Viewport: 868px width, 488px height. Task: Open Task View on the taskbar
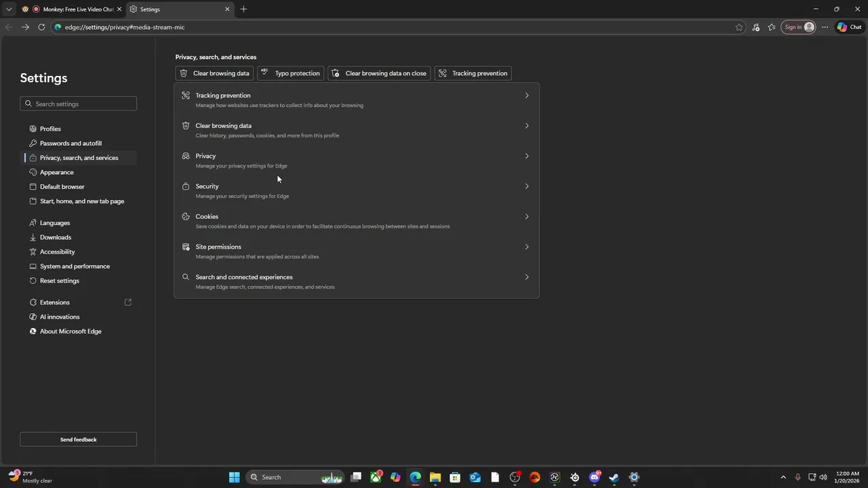pos(356,477)
